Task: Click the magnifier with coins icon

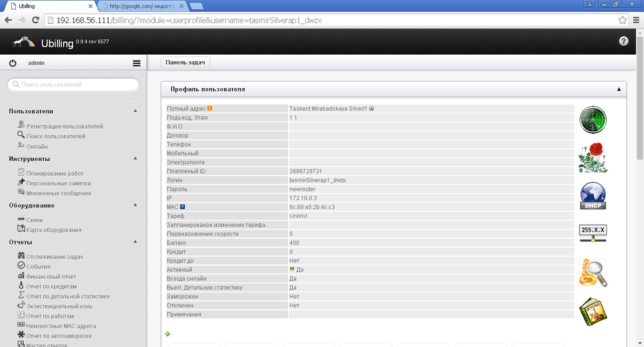Action: pyautogui.click(x=592, y=272)
